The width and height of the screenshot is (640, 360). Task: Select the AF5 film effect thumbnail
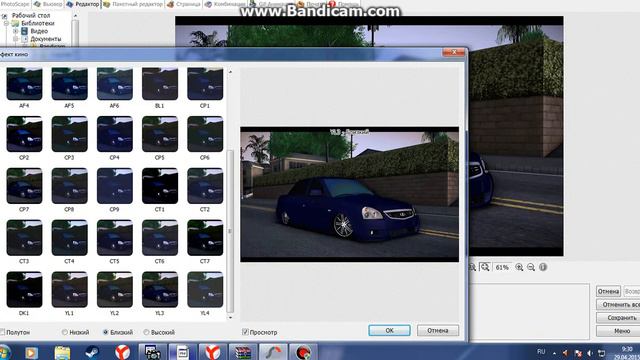[x=69, y=84]
